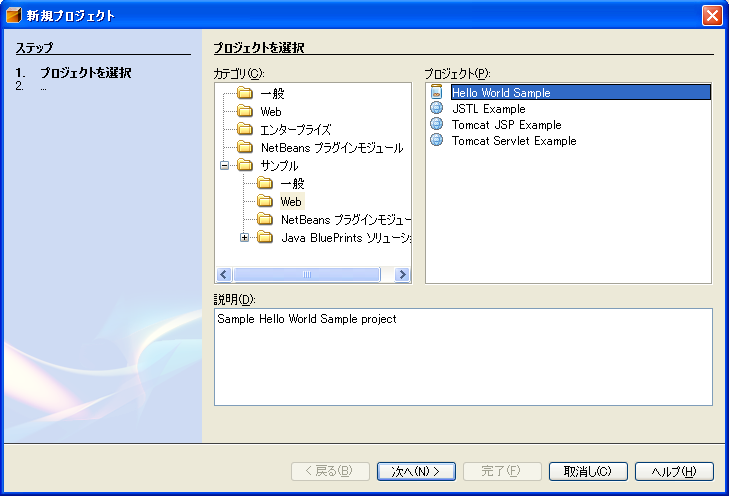The image size is (729, 496).
Task: Select エンタープライズ category
Action: (296, 130)
